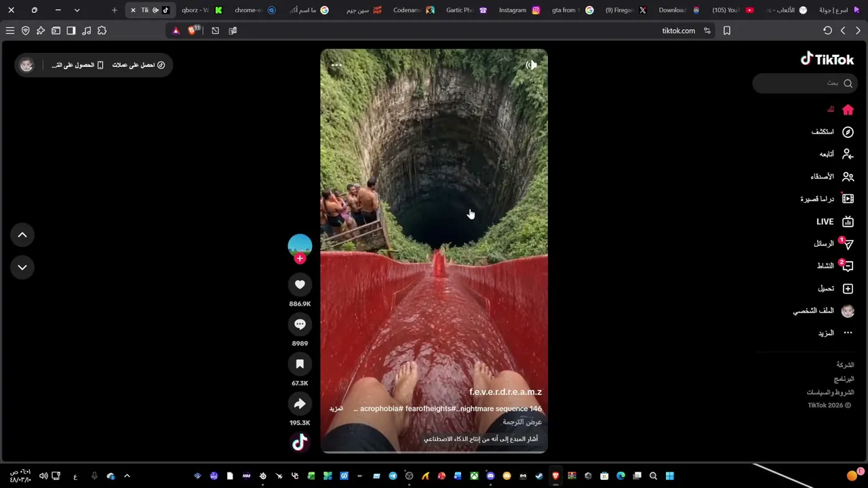This screenshot has height=488, width=868.
Task: Open the browser hamburger menu
Action: point(10,30)
